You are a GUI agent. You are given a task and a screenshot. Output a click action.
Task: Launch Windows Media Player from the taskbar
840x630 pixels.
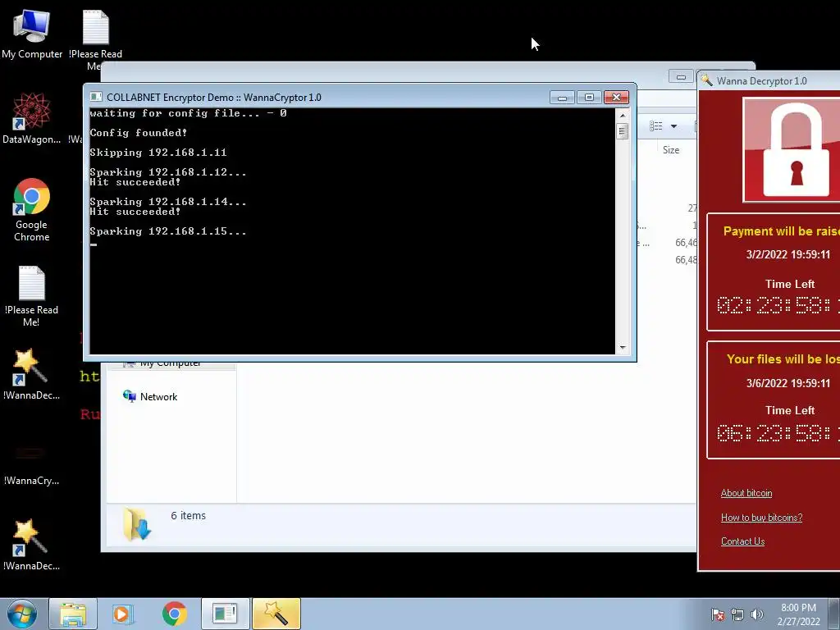point(123,614)
